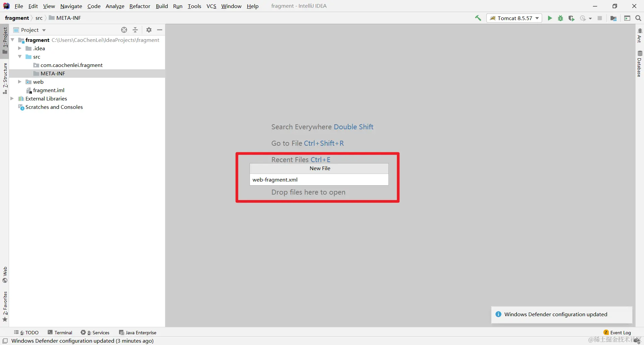Click the fragment breadcrumb
The height and width of the screenshot is (345, 644).
point(17,18)
